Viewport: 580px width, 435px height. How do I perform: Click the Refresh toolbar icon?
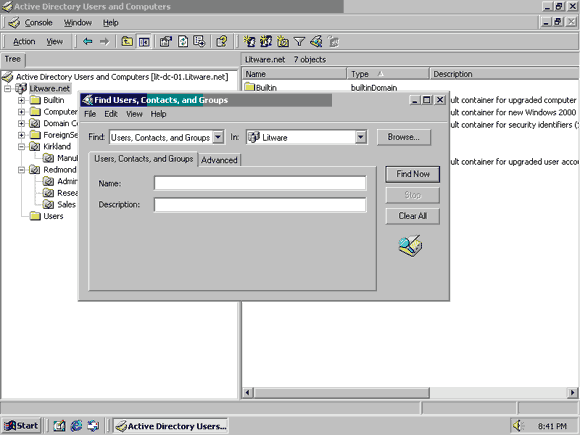point(183,41)
